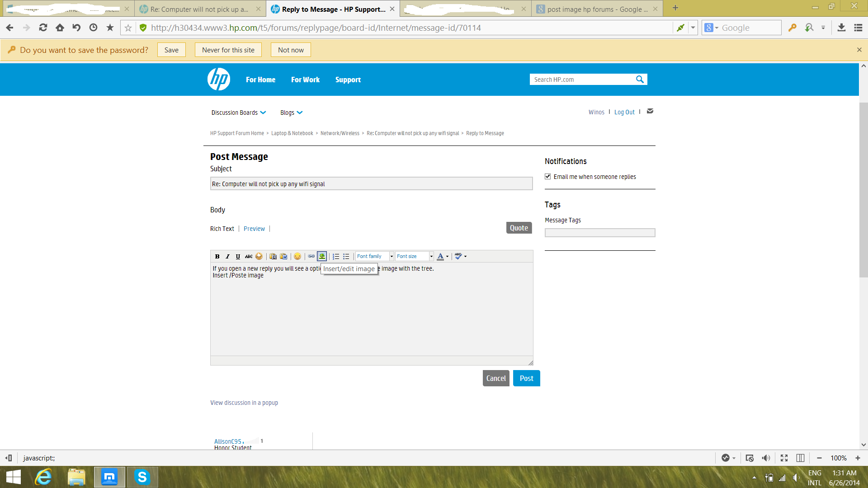Click the Paste from Word icon

(283, 256)
